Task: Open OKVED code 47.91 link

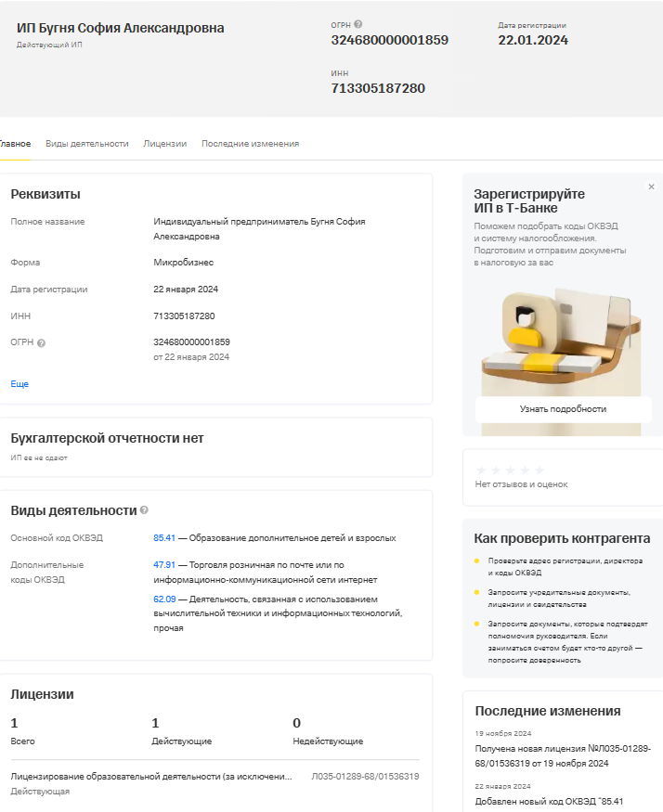Action: [x=164, y=564]
